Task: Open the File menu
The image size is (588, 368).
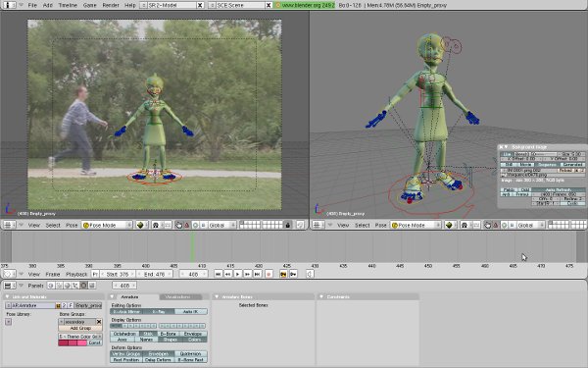Action: [x=32, y=5]
